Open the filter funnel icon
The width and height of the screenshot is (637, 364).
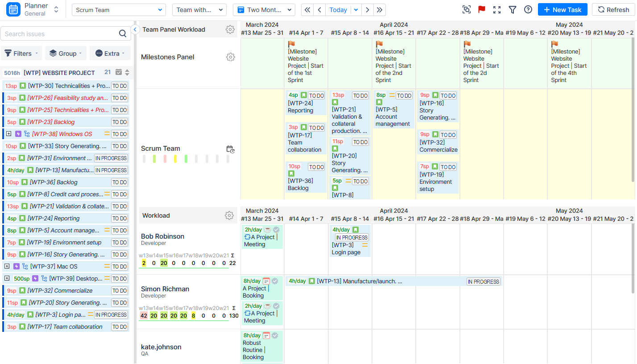[x=512, y=9]
